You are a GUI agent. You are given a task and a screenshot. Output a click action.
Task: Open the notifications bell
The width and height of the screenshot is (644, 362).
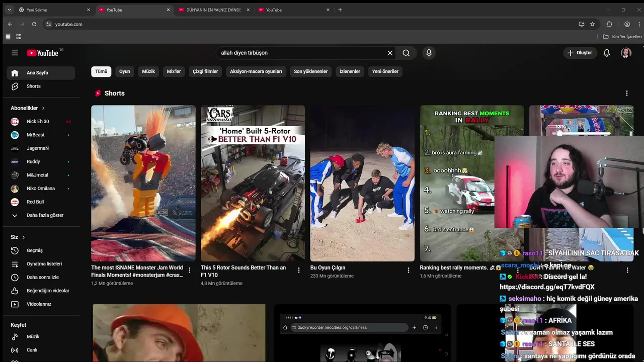[607, 53]
